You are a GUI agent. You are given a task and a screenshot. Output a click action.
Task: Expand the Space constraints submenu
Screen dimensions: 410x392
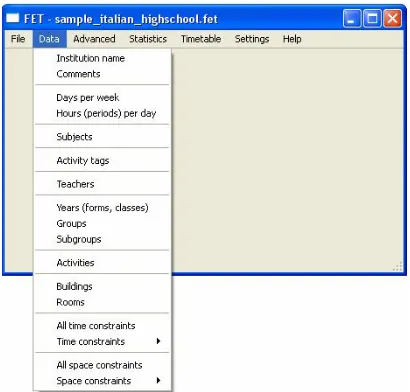pos(103,381)
